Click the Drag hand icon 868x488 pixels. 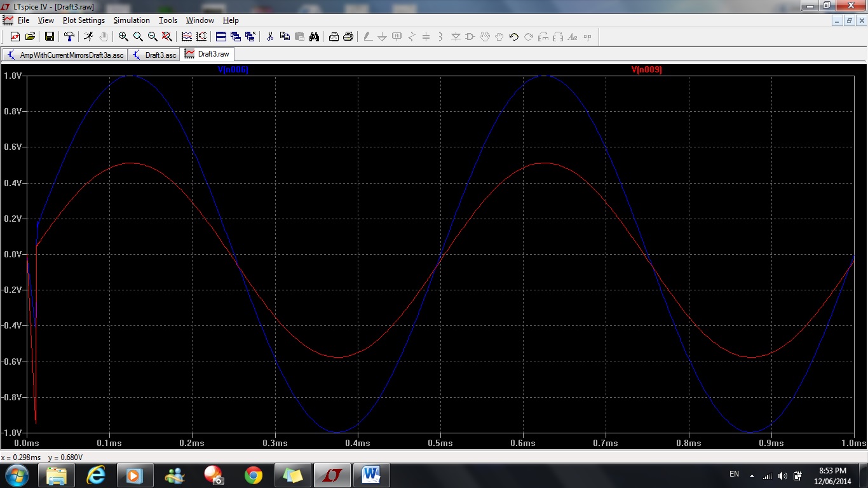click(x=499, y=37)
